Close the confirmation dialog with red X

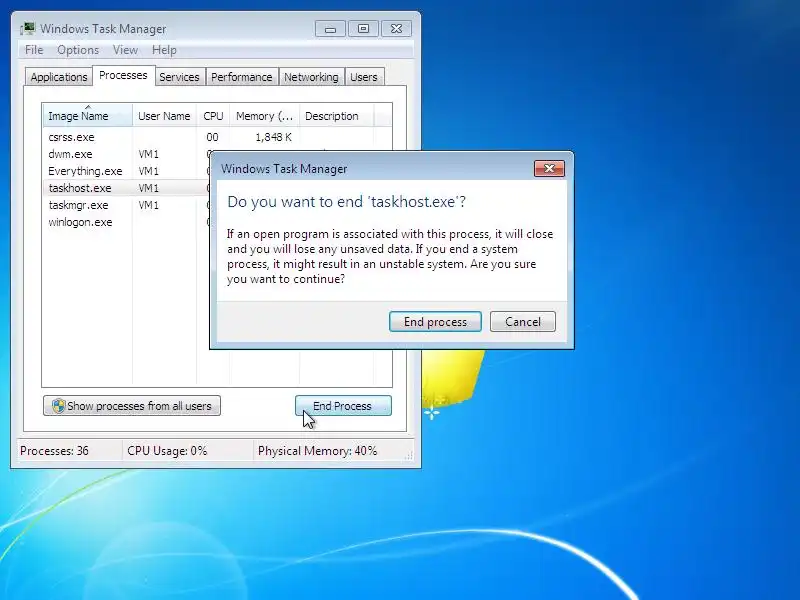549,168
